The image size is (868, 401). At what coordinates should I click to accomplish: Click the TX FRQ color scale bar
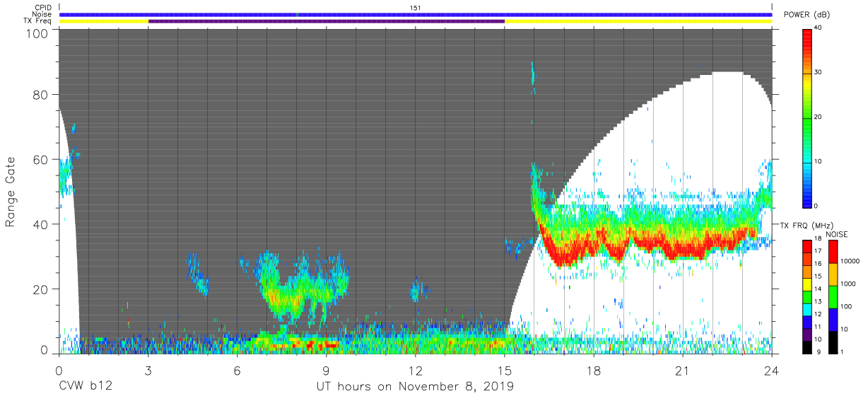coord(807,296)
